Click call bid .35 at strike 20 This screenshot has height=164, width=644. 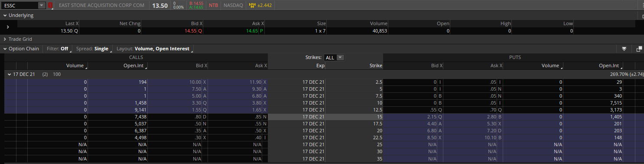(x=198, y=130)
